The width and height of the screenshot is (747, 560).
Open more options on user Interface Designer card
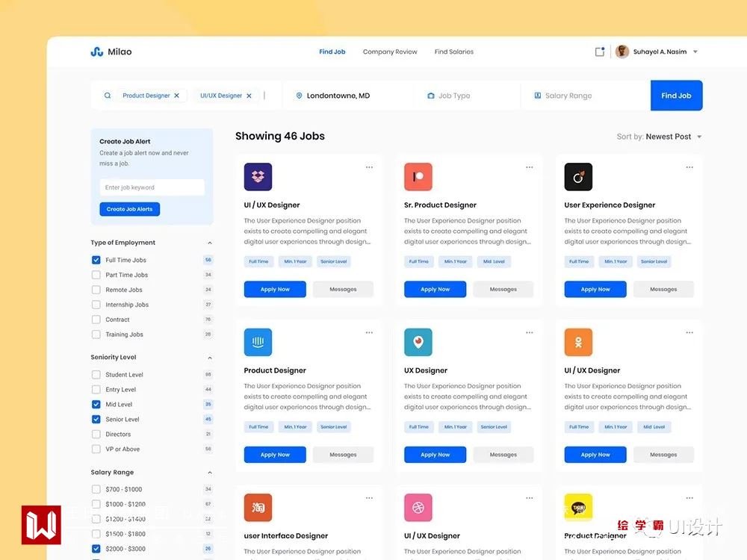coord(369,497)
